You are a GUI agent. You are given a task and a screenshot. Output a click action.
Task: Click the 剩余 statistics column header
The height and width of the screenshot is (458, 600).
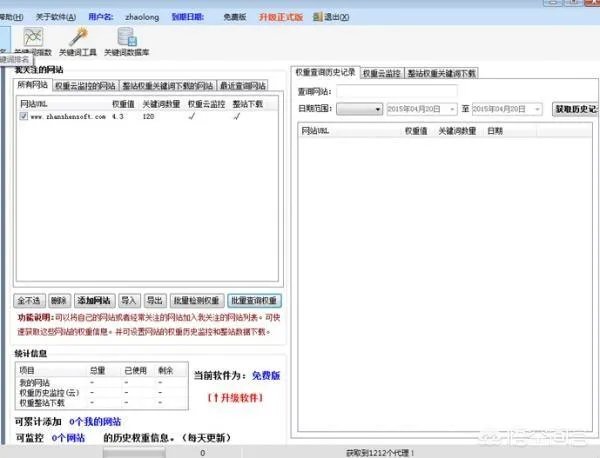(166, 370)
